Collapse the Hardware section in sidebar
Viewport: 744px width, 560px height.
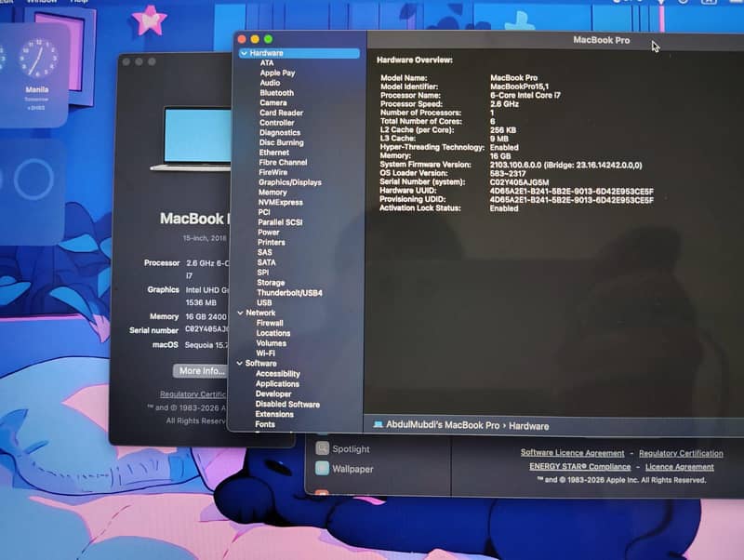(x=244, y=53)
